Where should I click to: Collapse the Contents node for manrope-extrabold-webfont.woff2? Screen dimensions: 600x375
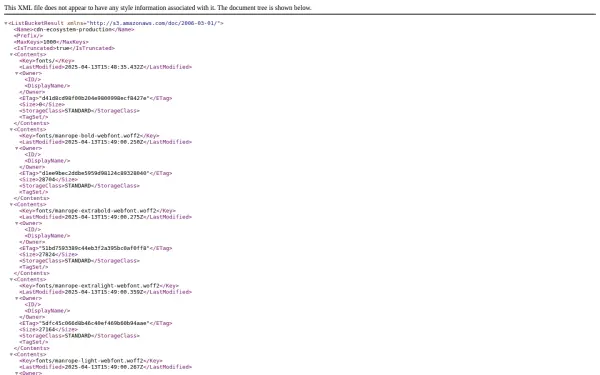11,205
